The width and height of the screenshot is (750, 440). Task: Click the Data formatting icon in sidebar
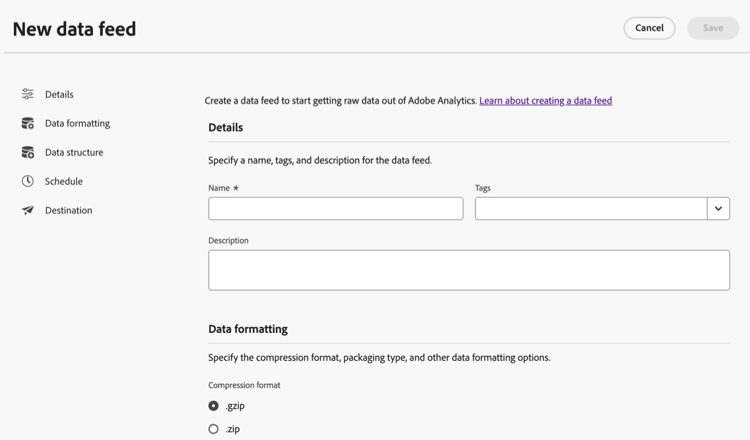28,123
